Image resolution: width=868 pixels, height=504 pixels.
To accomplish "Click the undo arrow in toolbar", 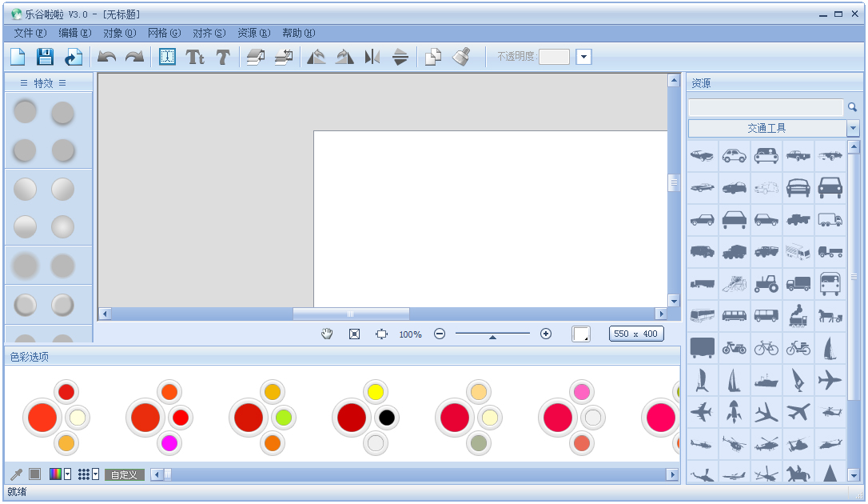I will click(106, 57).
